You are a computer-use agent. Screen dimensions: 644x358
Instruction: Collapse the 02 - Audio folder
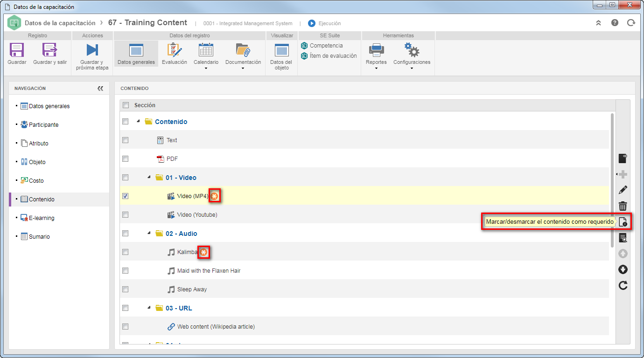[x=149, y=233]
